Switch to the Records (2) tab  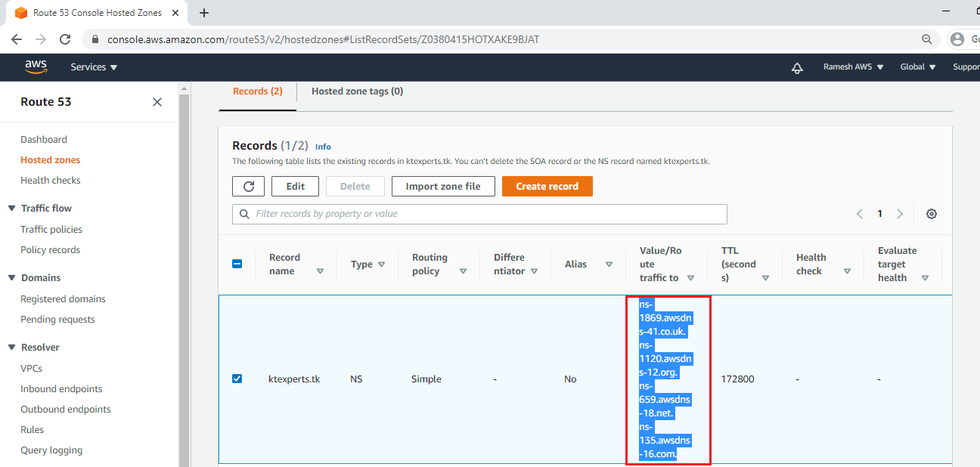coord(258,91)
